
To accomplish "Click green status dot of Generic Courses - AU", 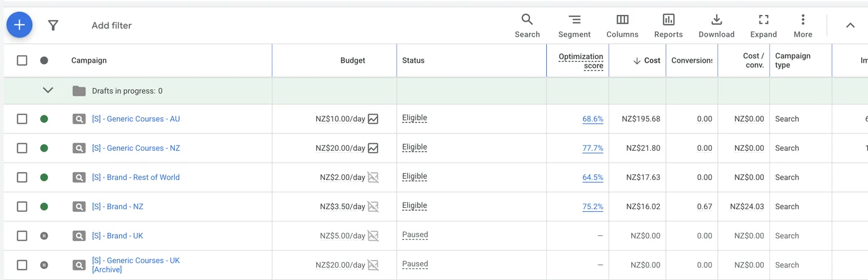I will click(44, 119).
